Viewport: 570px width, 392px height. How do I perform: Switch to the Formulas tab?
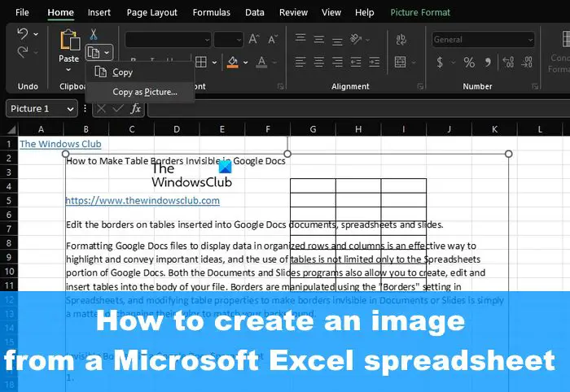212,12
